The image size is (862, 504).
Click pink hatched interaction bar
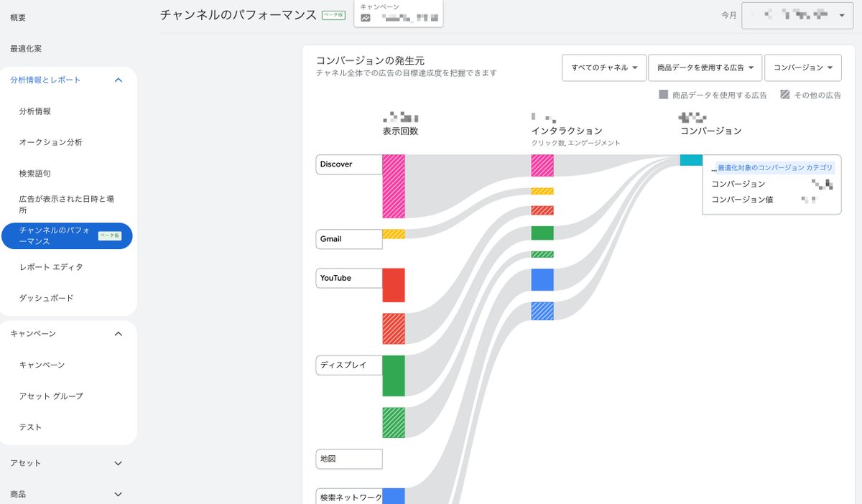point(542,166)
